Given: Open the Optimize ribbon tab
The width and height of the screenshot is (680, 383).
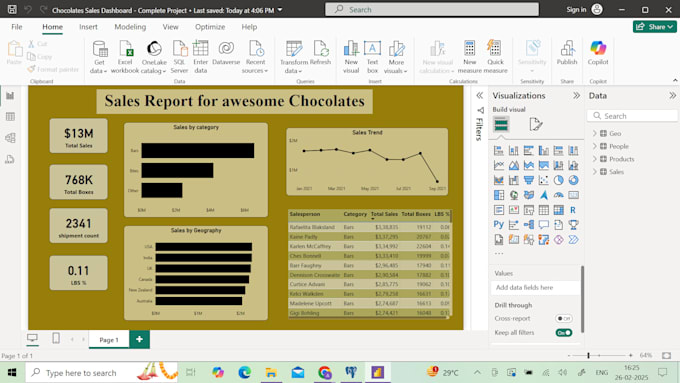Looking at the screenshot, I should [210, 27].
